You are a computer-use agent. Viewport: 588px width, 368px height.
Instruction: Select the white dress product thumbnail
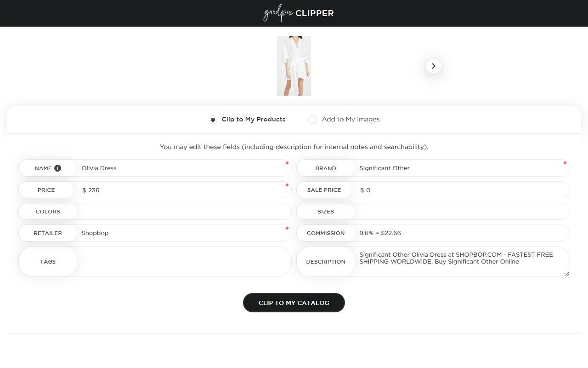pyautogui.click(x=294, y=66)
